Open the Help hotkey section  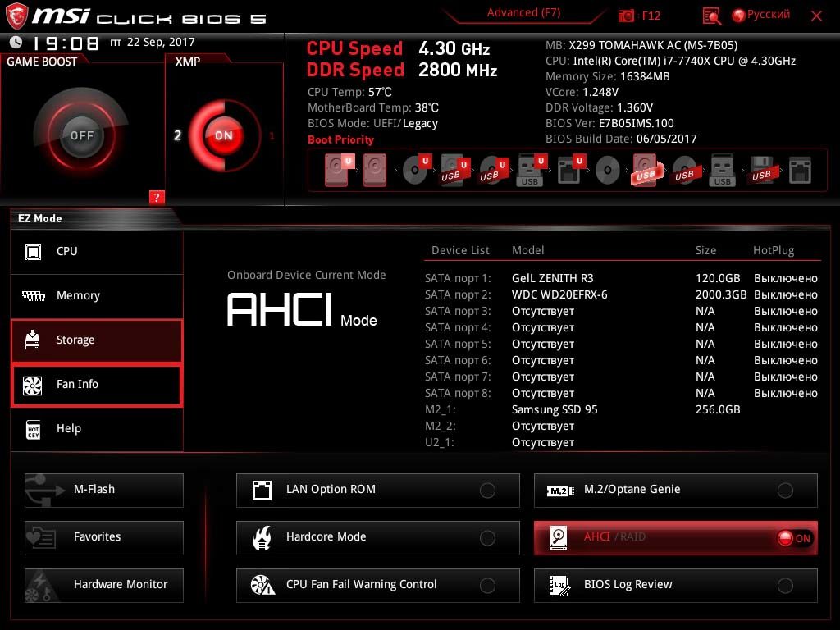(97, 428)
